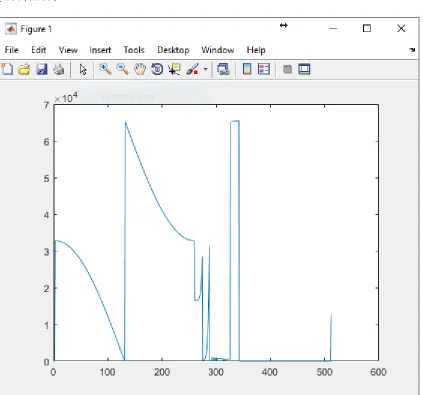Select the Zoom Out magnifier tool
Viewport: 423px width, 395px height.
click(x=122, y=69)
